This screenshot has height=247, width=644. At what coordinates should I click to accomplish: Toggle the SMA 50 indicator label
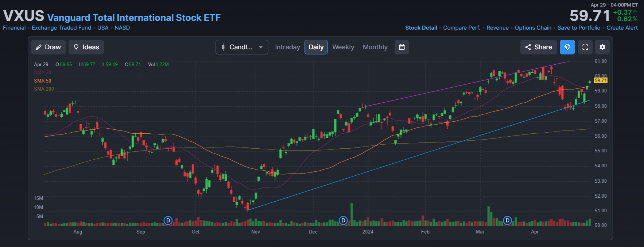(43, 81)
